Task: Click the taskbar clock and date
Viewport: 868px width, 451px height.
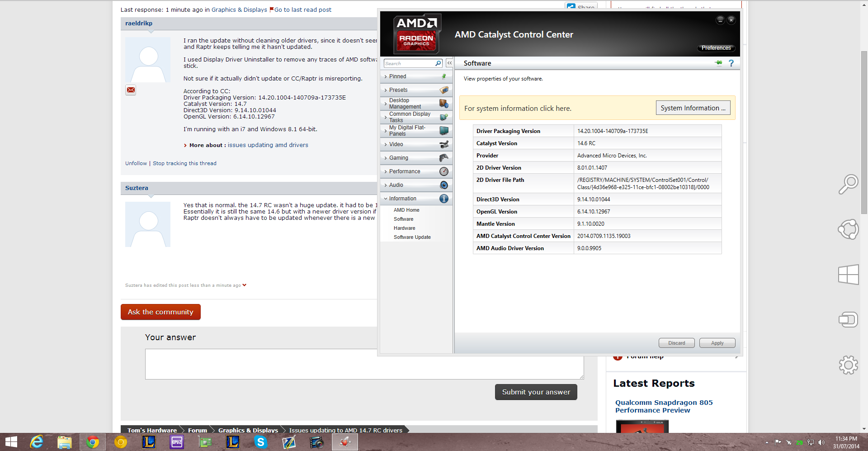Action: [x=846, y=442]
